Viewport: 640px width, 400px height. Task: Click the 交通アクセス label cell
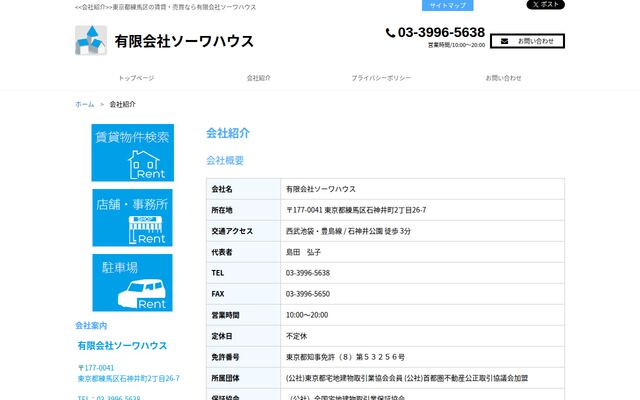click(x=244, y=231)
